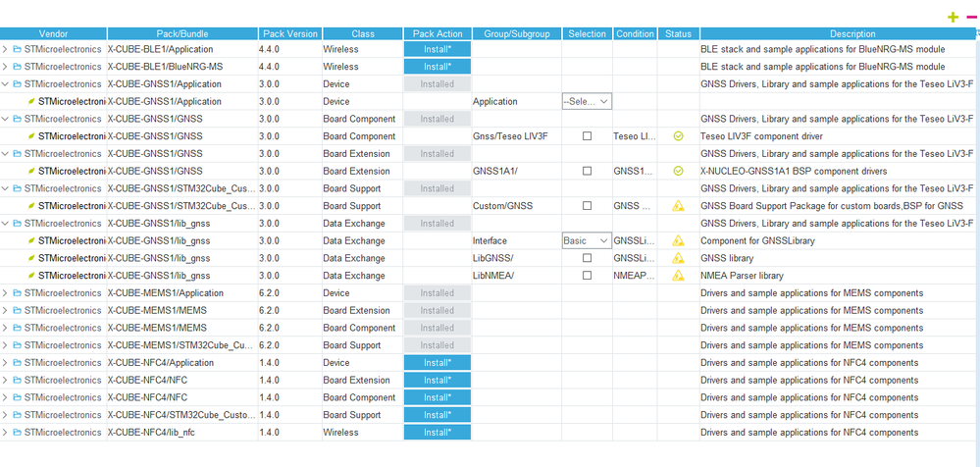Collapse the installed X-CUBE-GNSS1/lib_gnss pack row
Image resolution: width=980 pixels, height=467 pixels.
(x=6, y=223)
